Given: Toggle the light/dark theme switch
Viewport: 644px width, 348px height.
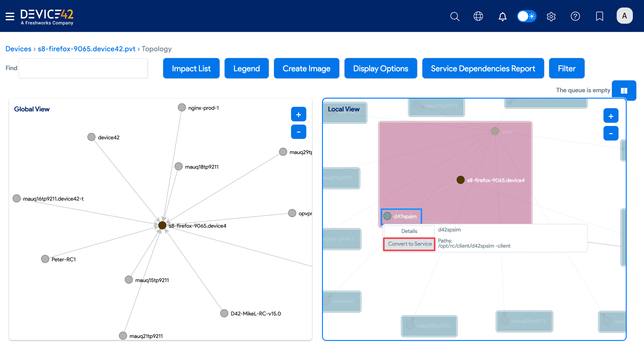Looking at the screenshot, I should [527, 17].
